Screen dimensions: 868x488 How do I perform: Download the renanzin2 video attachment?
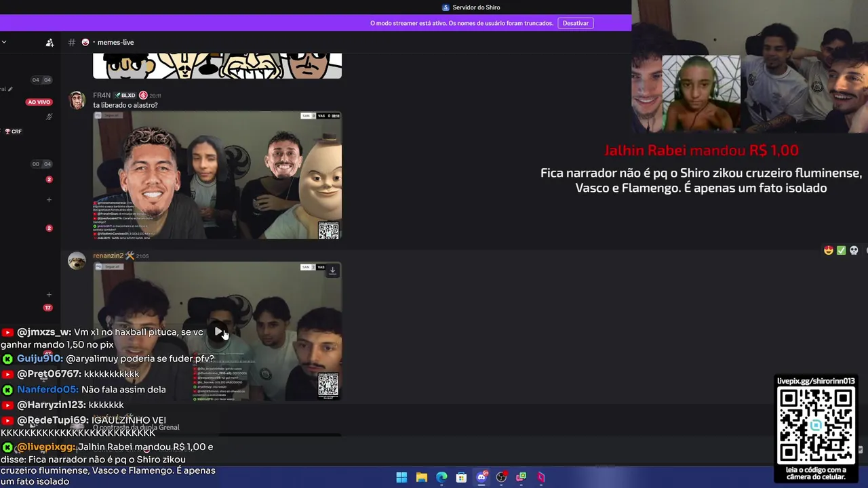[332, 270]
